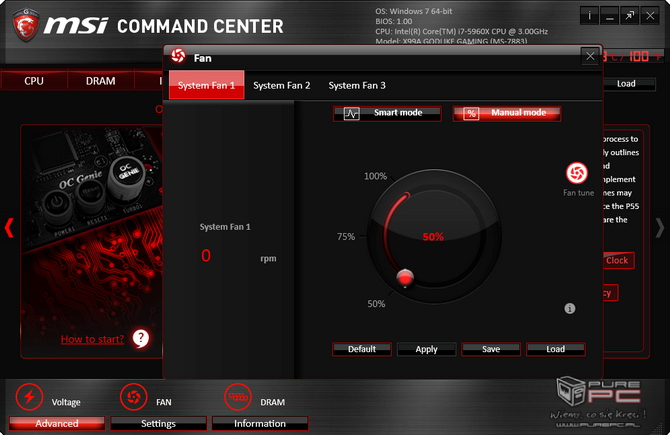
Task: Open the DRAM tab at the top
Action: click(100, 81)
